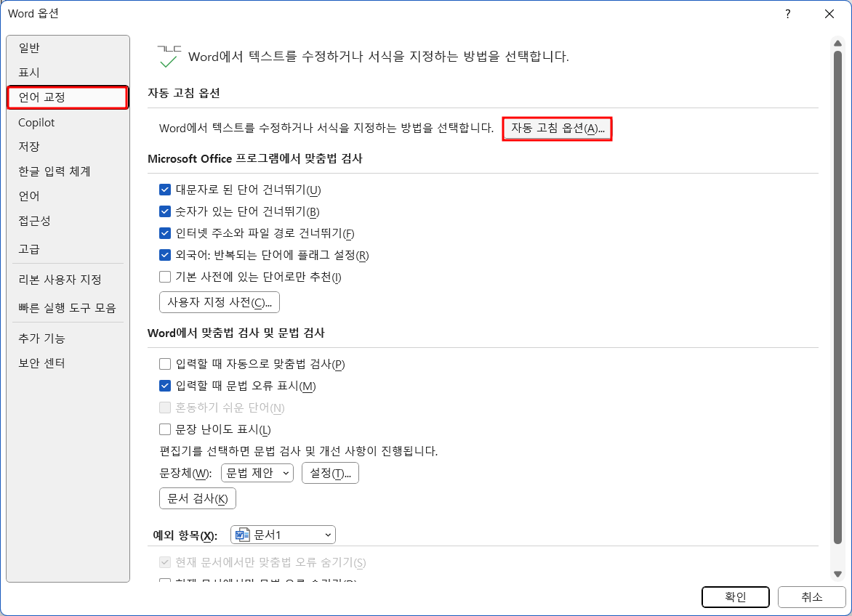The image size is (852, 616).
Task: Close the Word 옵션 dialog
Action: point(829,14)
